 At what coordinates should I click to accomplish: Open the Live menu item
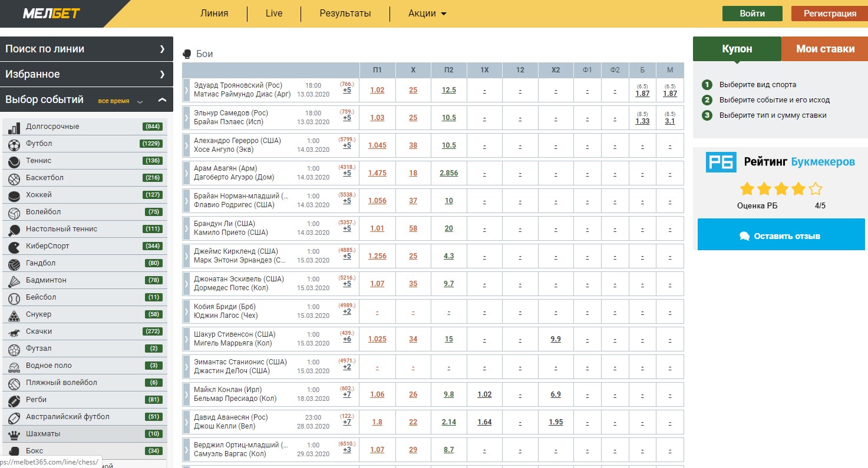click(274, 13)
